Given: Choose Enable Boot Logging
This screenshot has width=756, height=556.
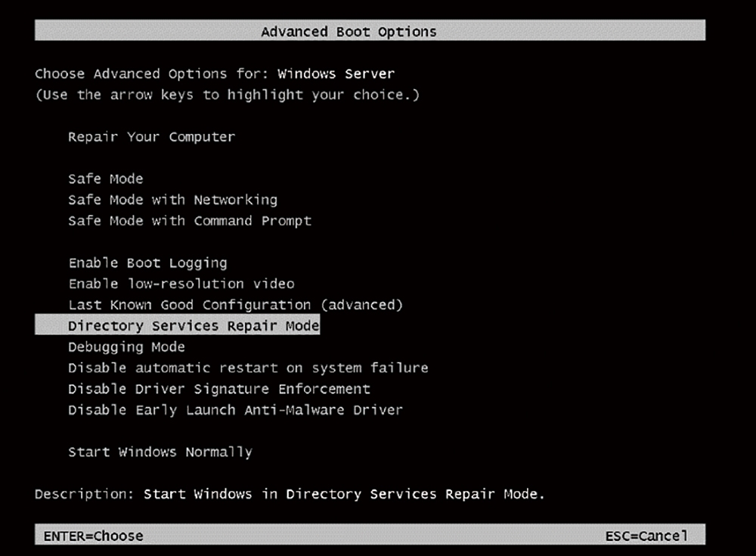Looking at the screenshot, I should pyautogui.click(x=147, y=263).
